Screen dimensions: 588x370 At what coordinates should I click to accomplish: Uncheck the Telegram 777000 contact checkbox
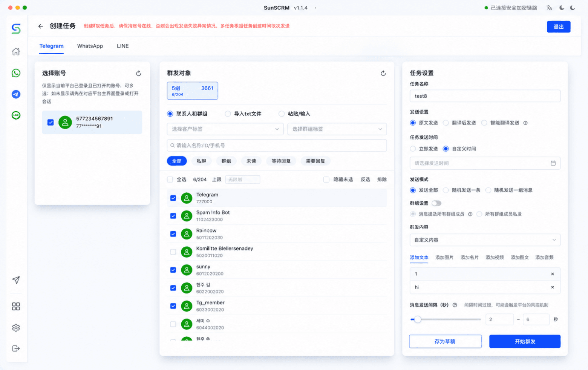173,198
